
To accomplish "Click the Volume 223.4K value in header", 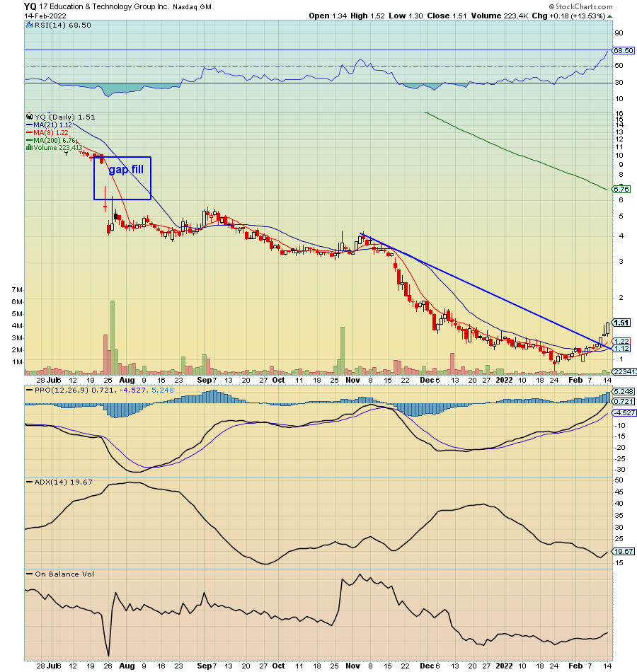I will pyautogui.click(x=500, y=16).
